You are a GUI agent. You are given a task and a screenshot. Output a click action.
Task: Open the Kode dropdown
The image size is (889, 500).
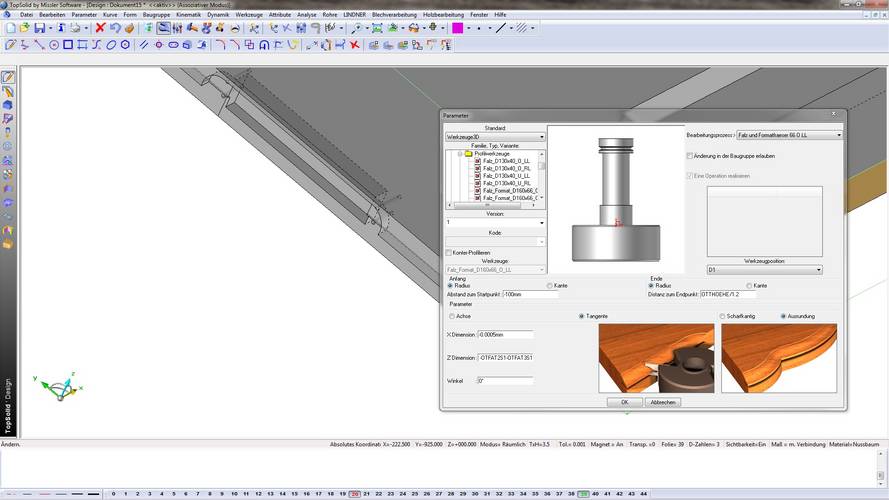495,241
